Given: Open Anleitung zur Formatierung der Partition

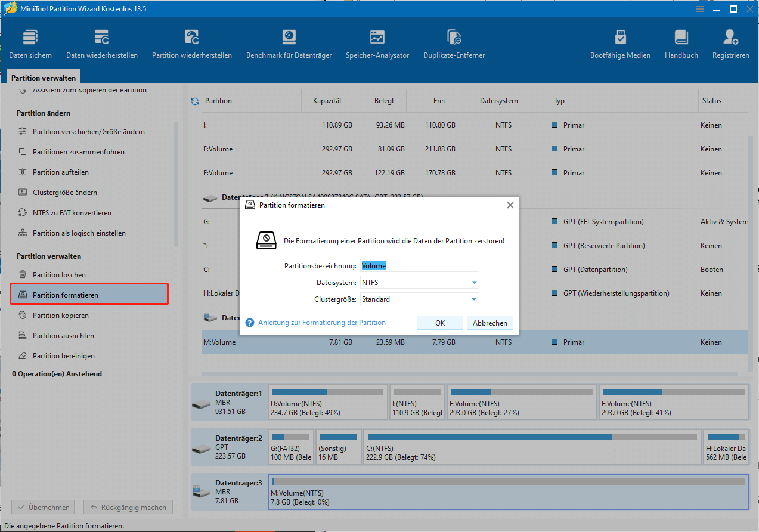Looking at the screenshot, I should pos(322,322).
